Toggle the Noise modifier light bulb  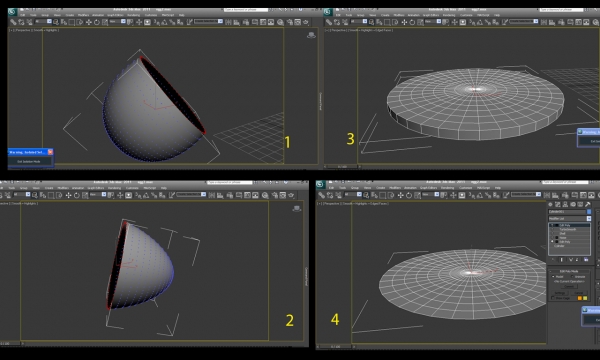pos(552,238)
